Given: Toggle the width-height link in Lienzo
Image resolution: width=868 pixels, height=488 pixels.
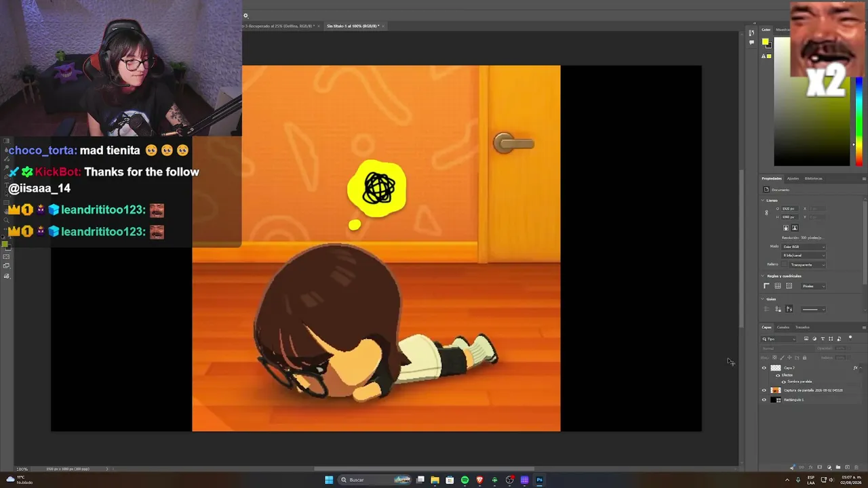Looking at the screenshot, I should coord(766,212).
